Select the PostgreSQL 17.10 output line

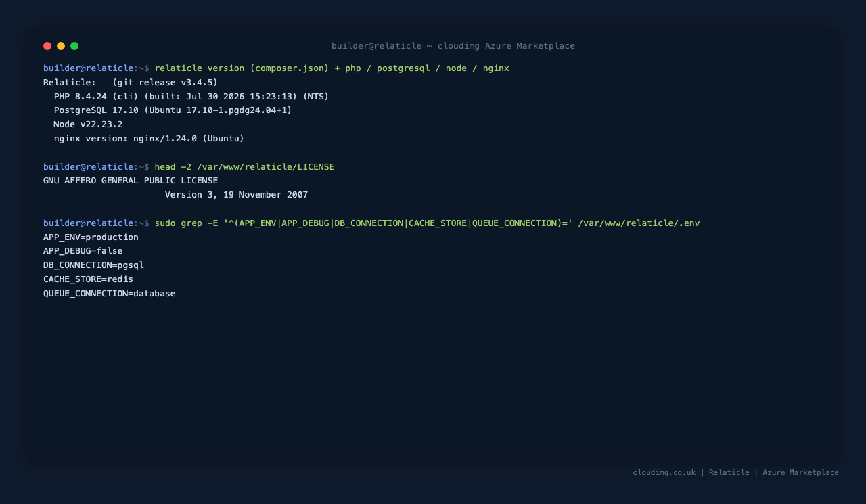point(173,110)
